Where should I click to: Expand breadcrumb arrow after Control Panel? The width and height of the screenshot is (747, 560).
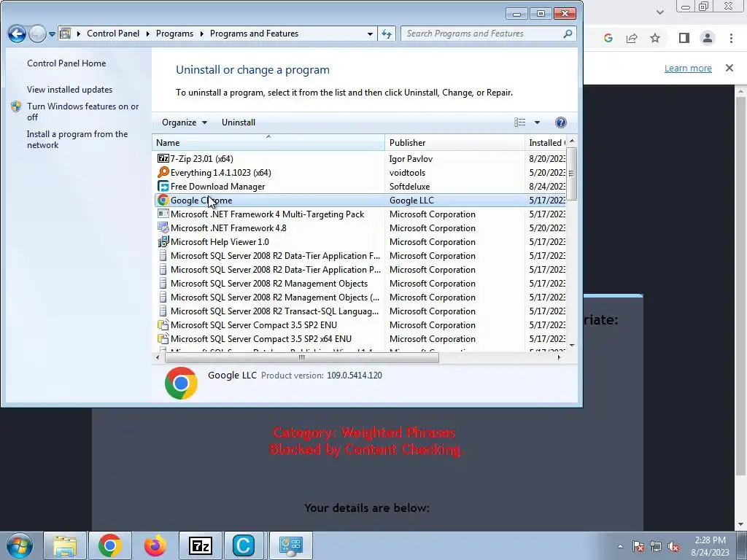(x=147, y=34)
